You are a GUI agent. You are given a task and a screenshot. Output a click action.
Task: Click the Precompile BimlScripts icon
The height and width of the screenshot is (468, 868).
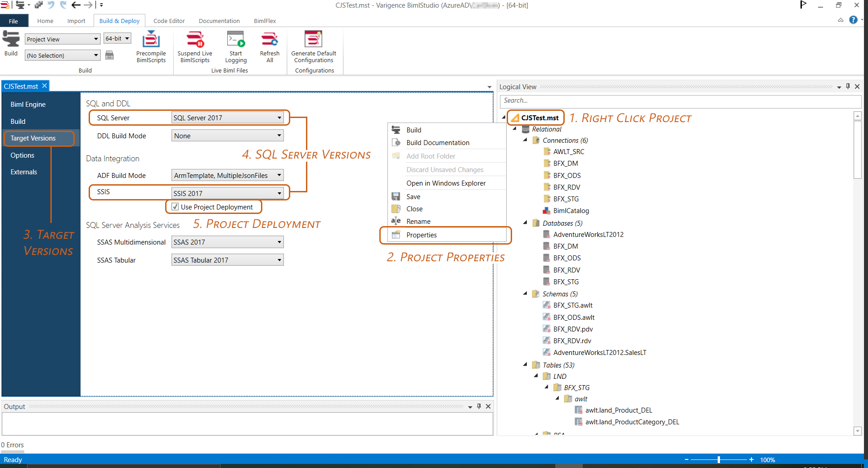click(151, 39)
